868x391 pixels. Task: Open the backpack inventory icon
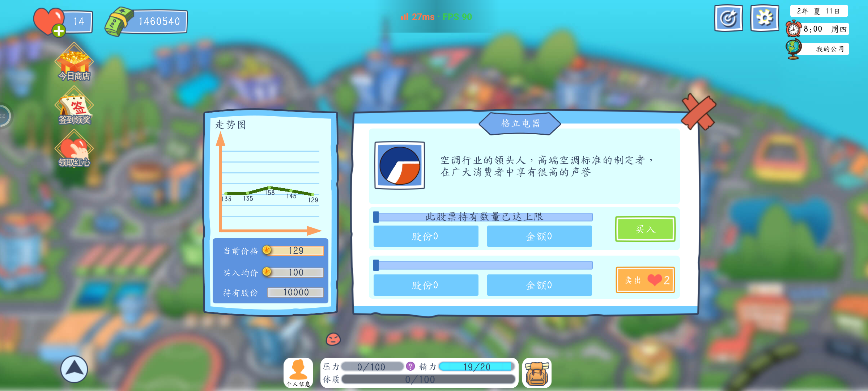537,373
